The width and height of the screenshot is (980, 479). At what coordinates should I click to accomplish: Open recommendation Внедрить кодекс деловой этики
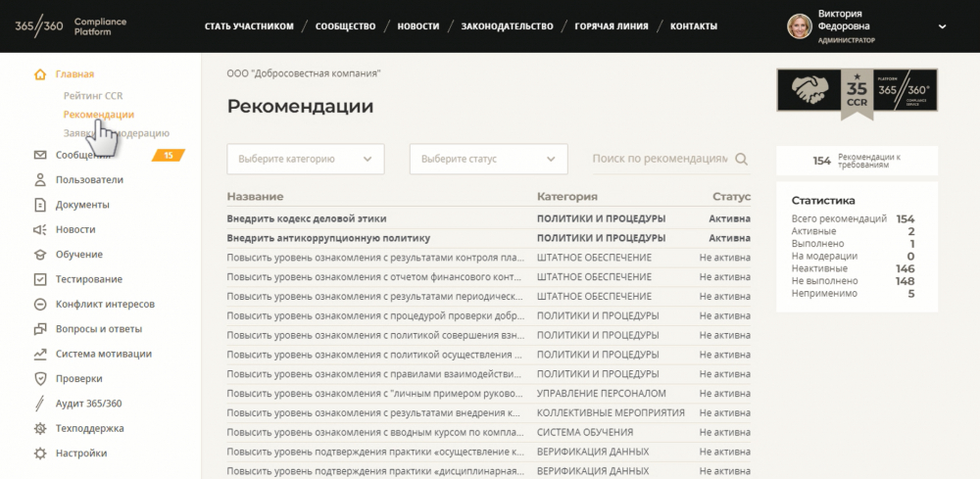[x=307, y=218]
